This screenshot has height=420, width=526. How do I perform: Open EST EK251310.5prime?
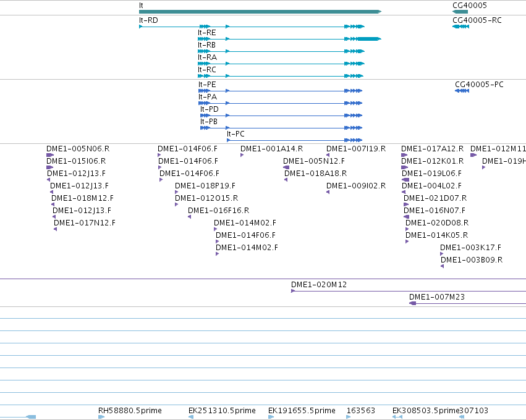(x=222, y=411)
